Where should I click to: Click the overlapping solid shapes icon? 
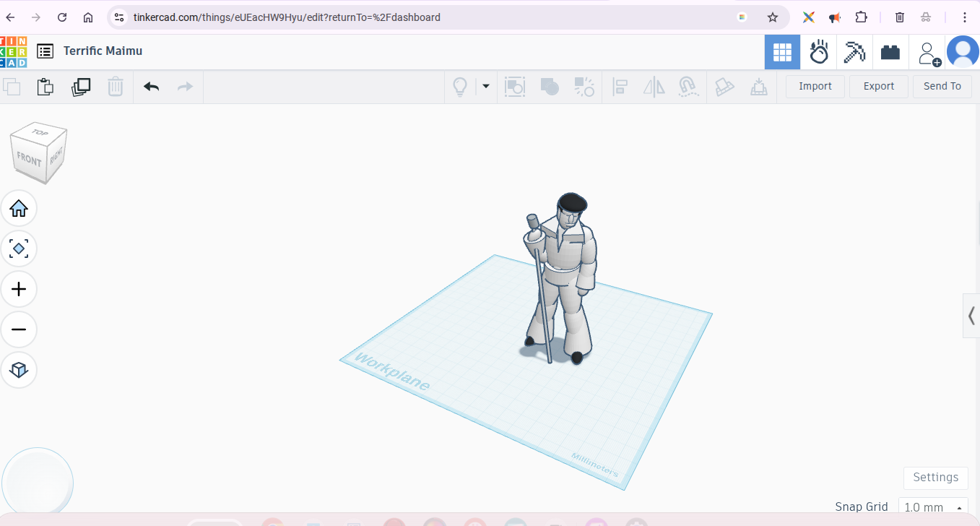pos(550,87)
